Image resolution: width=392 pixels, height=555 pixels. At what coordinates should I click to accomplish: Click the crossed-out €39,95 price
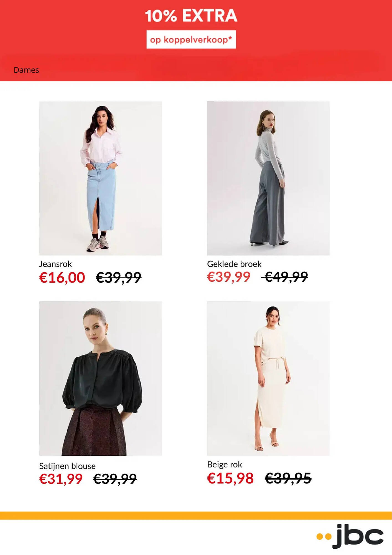[288, 478]
